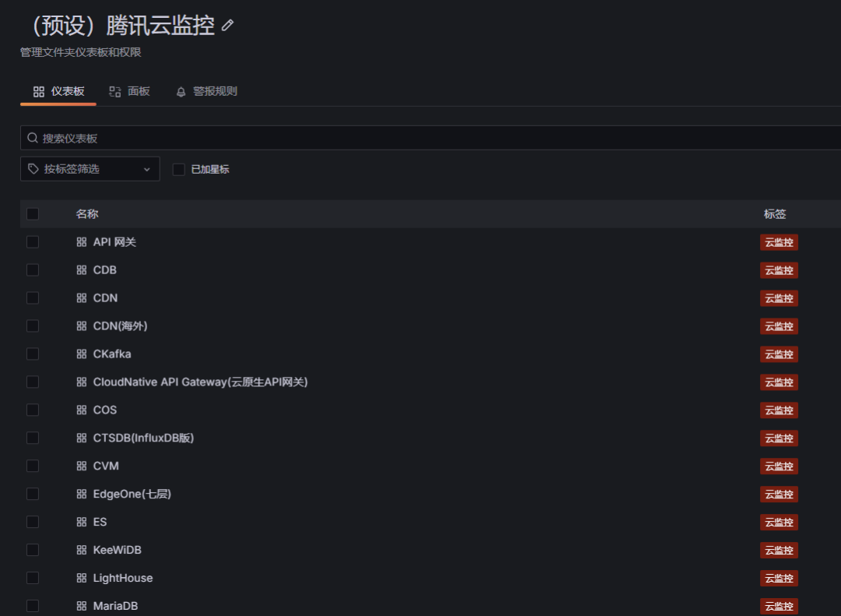Tick the CDN(海外) row checkbox
This screenshot has width=841, height=616.
click(x=33, y=326)
